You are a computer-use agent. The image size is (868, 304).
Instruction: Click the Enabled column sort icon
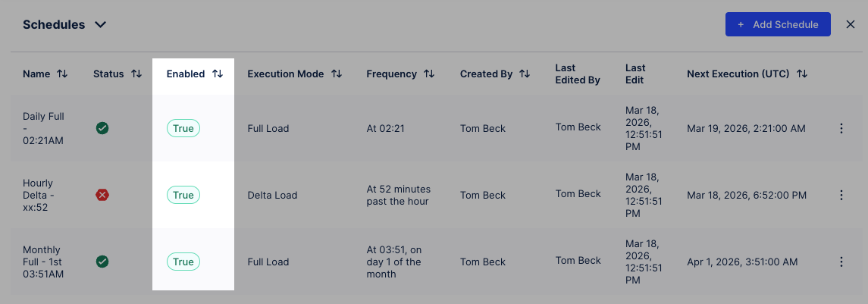click(218, 74)
